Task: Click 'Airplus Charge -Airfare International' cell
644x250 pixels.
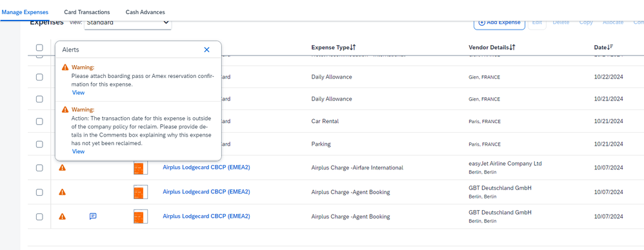Action: click(x=357, y=168)
